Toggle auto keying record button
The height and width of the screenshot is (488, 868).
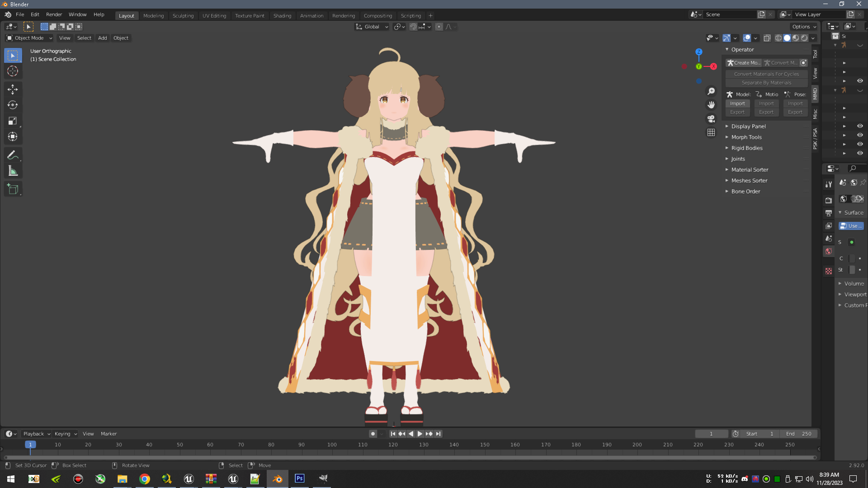[373, 434]
